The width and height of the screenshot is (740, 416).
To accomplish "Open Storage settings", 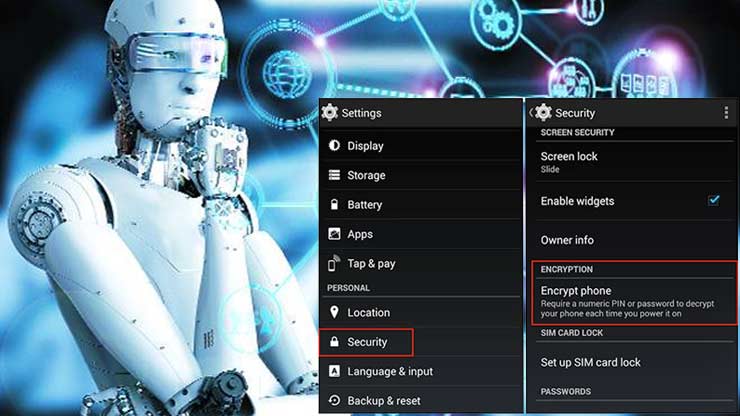I will click(421, 175).
